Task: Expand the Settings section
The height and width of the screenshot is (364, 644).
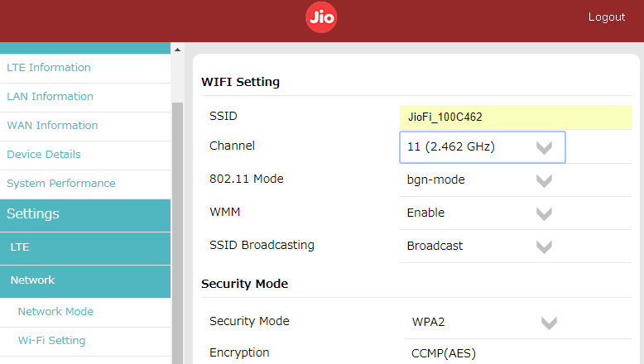Action: point(33,214)
